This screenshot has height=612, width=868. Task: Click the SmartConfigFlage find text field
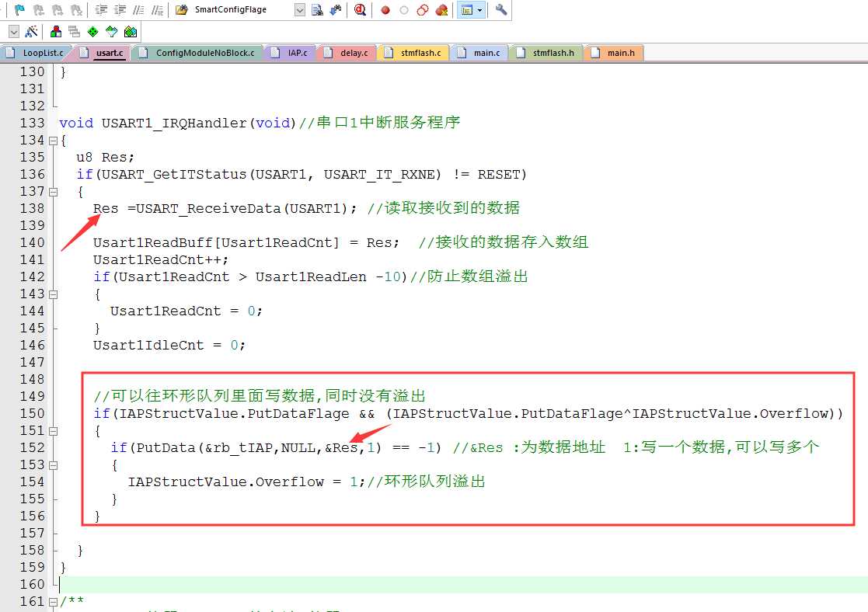(x=243, y=9)
